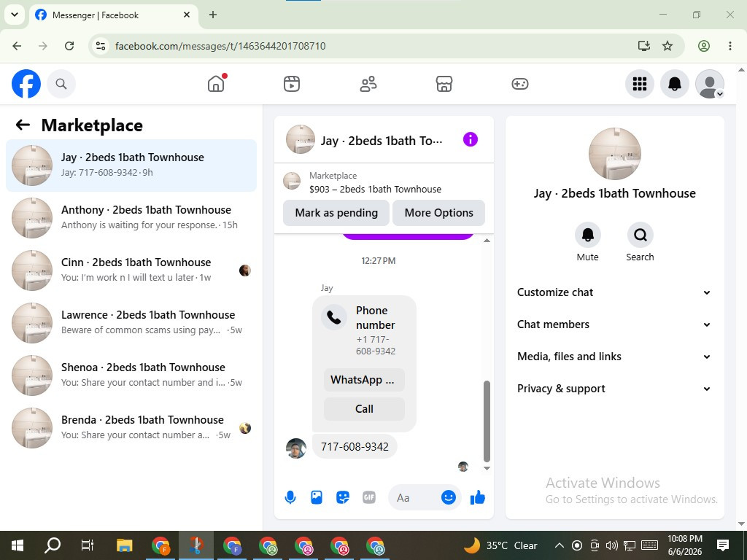Open Jay 2beds 1bath Townhouse conversation
The image size is (747, 560).
click(131, 166)
